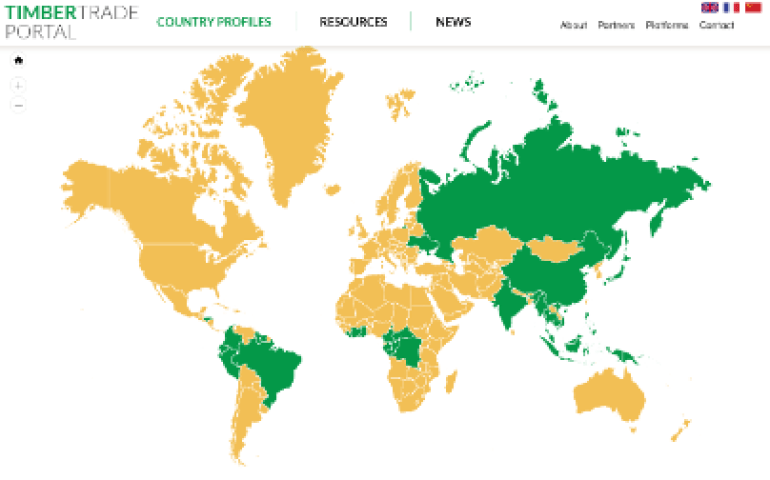Viewport: 770px width, 480px height.
Task: Visit the Partners page link
Action: pos(616,26)
